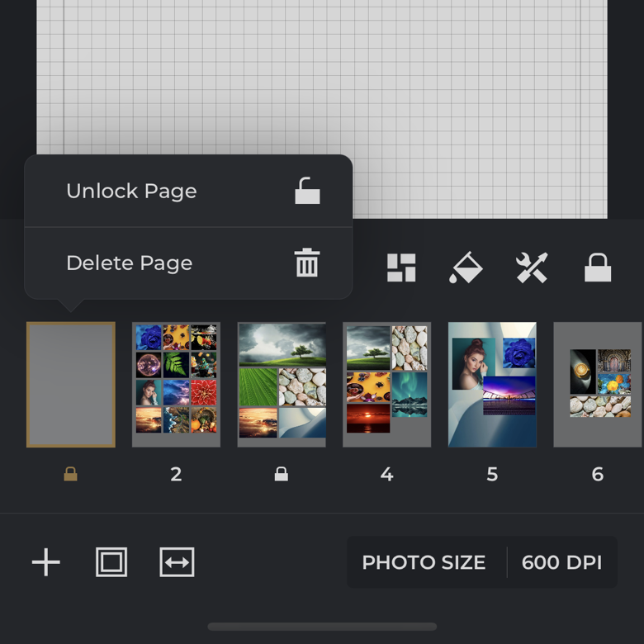
Task: Click the trash can icon
Action: coord(307,263)
